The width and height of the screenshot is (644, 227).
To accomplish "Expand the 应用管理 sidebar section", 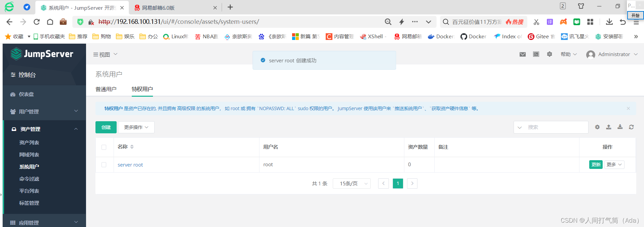I will click(44, 222).
